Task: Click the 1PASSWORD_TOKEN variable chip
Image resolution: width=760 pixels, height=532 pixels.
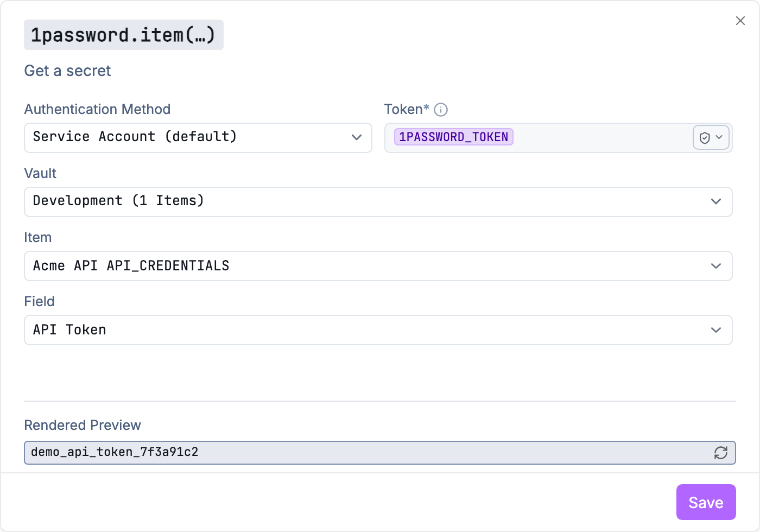Action: [454, 137]
